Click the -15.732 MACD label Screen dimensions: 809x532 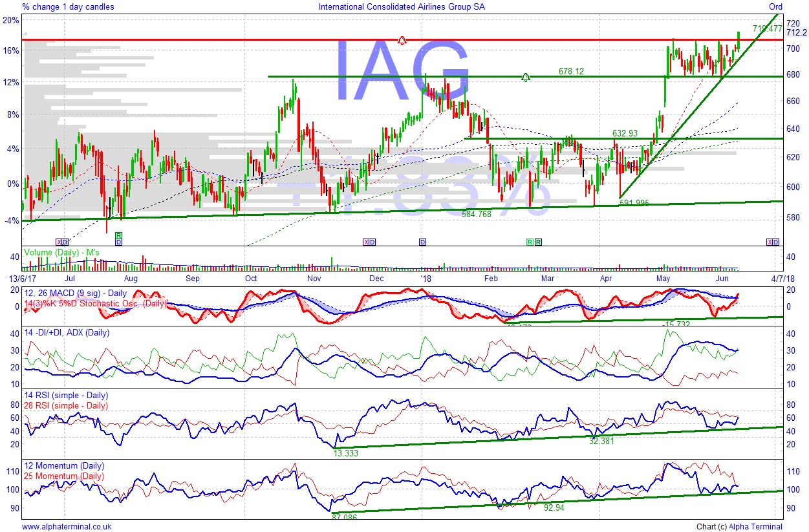tap(677, 323)
